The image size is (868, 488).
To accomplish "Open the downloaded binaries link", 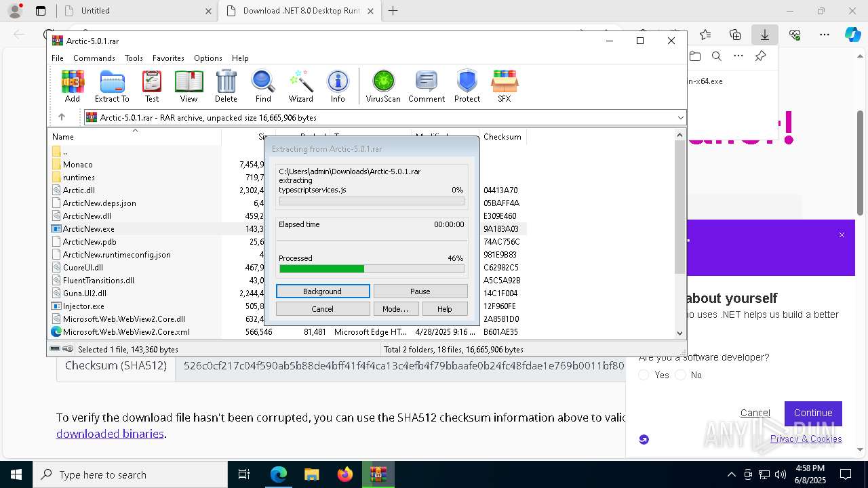I will coord(110,434).
